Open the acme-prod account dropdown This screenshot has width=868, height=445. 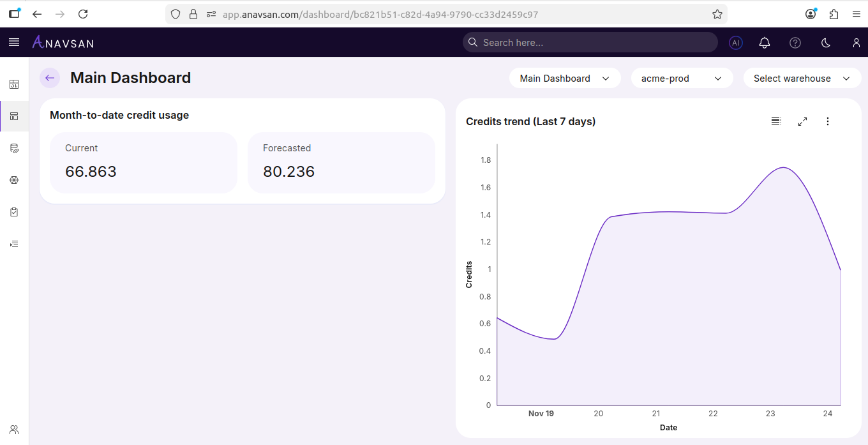point(682,78)
